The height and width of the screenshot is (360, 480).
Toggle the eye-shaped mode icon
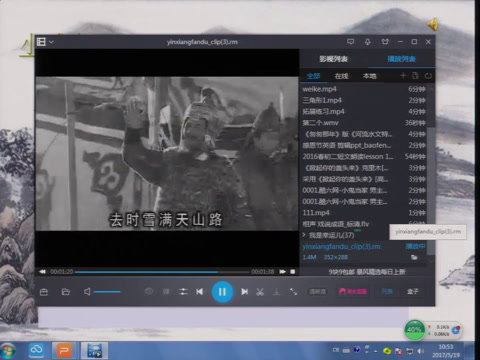[x=149, y=292]
